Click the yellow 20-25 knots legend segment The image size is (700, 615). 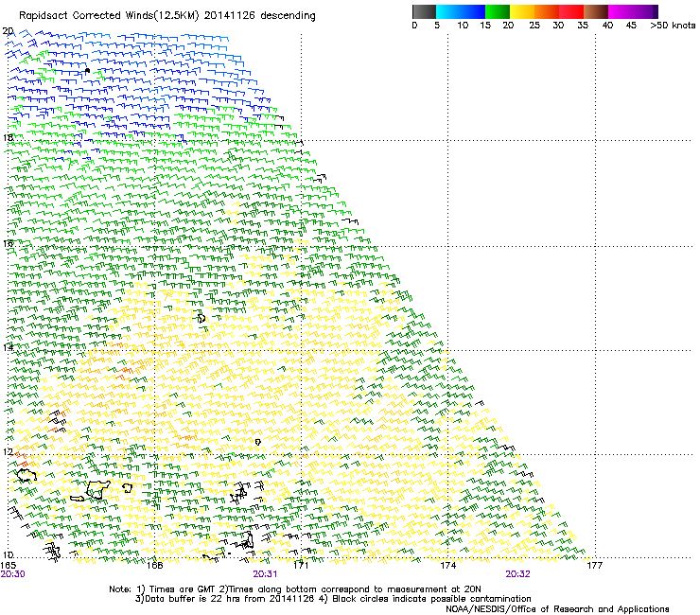click(x=522, y=11)
